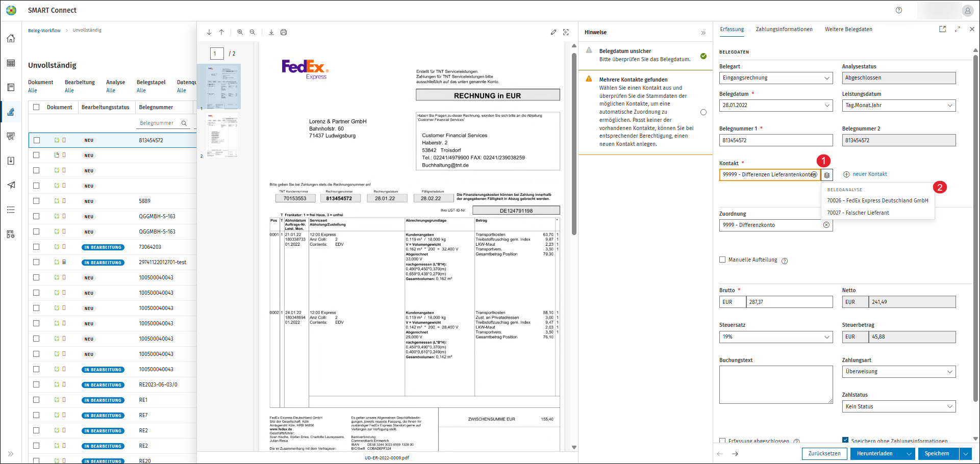Open the list sidebar icon
980x464 pixels.
pos(11,210)
